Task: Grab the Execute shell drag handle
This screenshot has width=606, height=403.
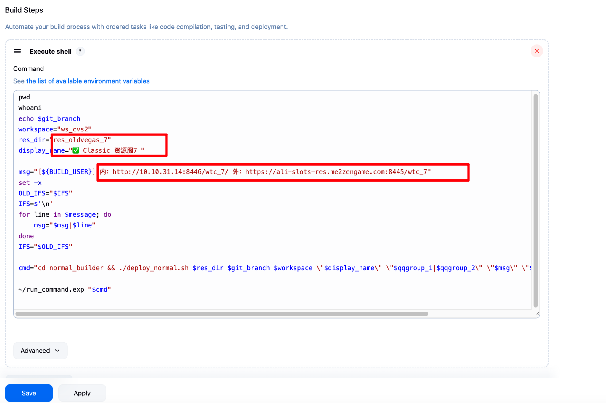Action: pyautogui.click(x=18, y=50)
